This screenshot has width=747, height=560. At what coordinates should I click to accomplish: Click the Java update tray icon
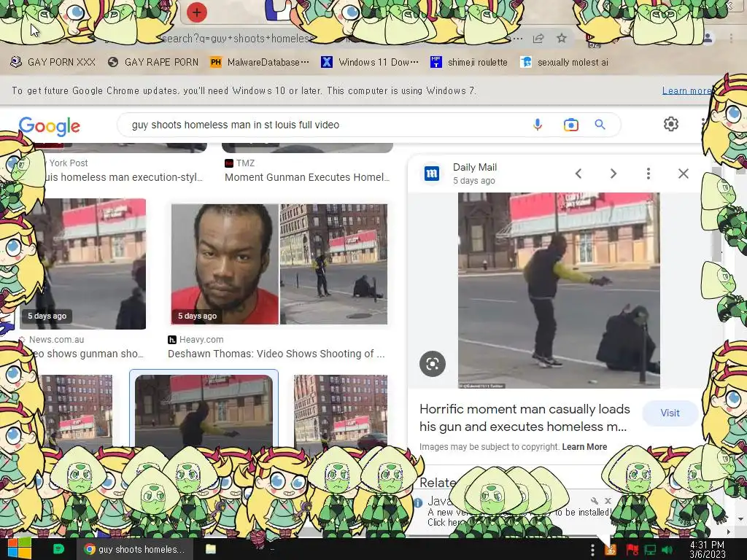[611, 550]
